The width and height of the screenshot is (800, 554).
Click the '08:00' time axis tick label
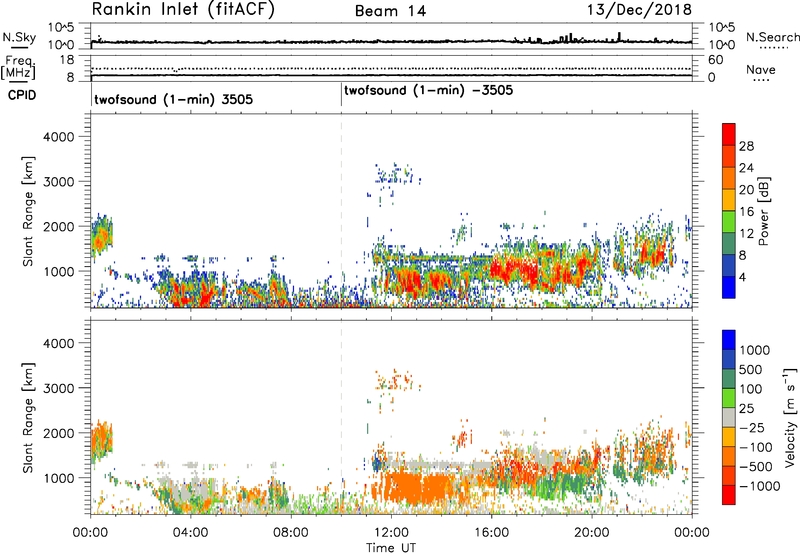(291, 533)
